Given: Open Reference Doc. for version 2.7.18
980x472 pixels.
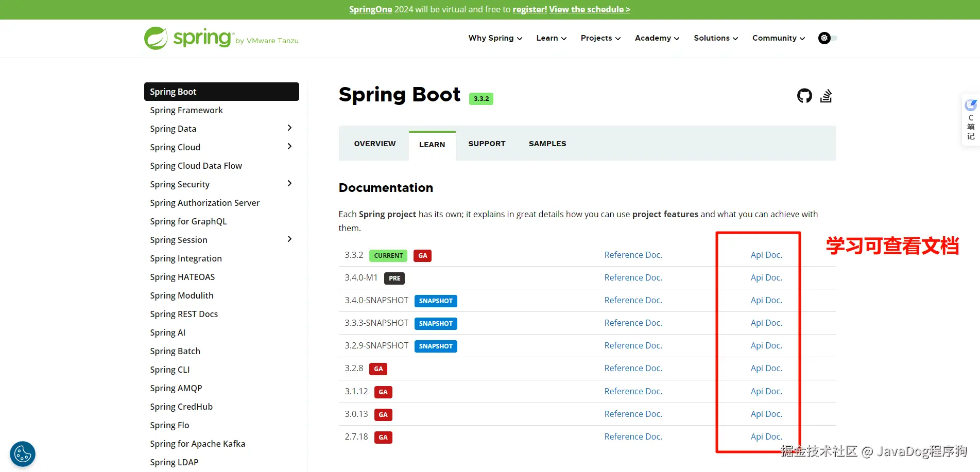Looking at the screenshot, I should point(633,436).
